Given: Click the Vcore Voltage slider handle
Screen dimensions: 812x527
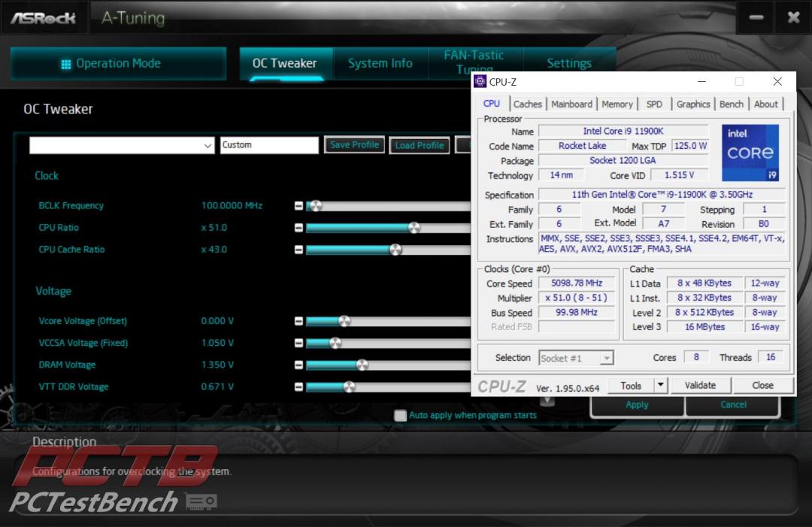Looking at the screenshot, I should tap(344, 322).
